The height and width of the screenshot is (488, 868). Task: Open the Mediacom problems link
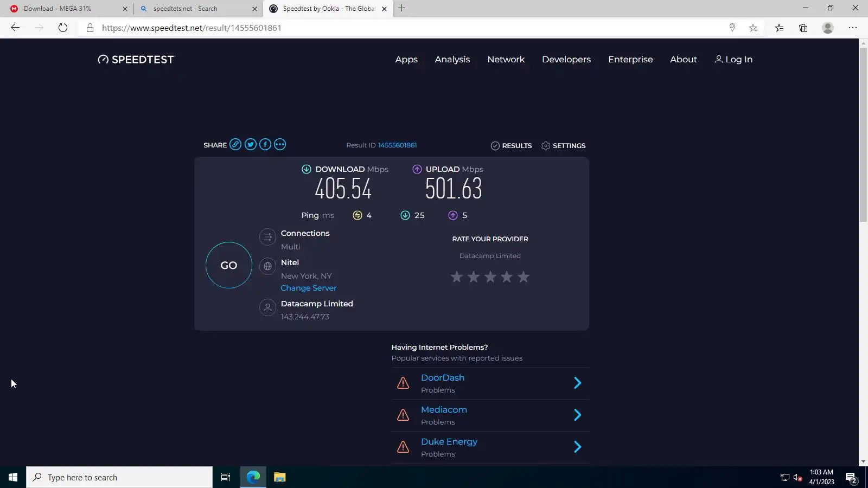pos(444,410)
